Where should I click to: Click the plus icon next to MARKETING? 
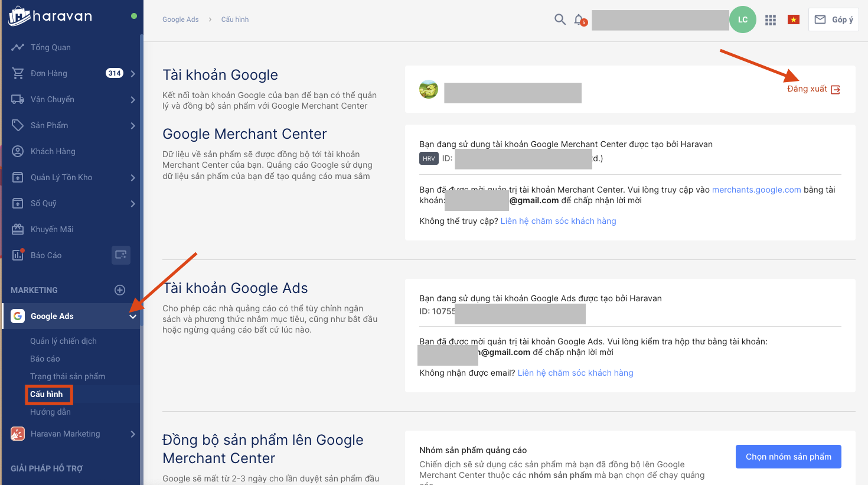120,290
